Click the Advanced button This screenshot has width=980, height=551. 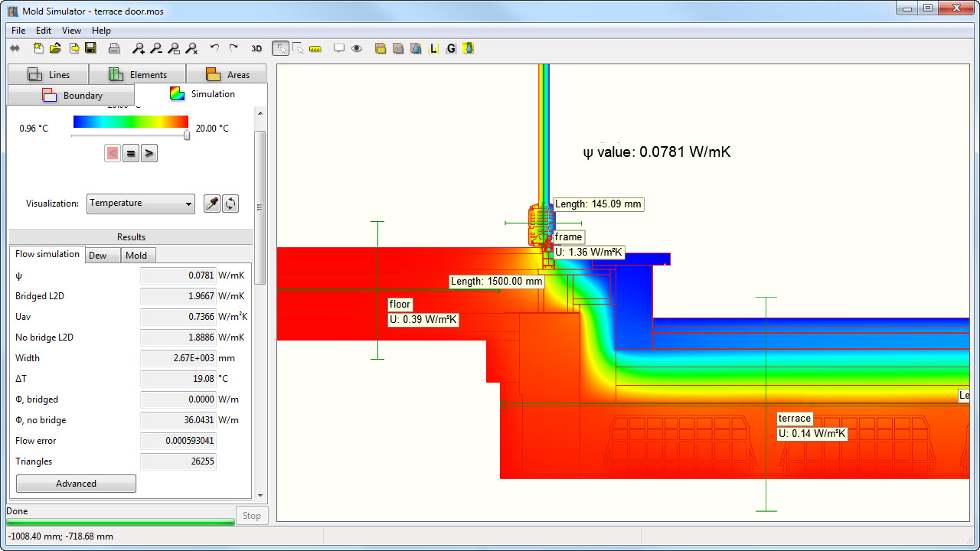point(76,484)
